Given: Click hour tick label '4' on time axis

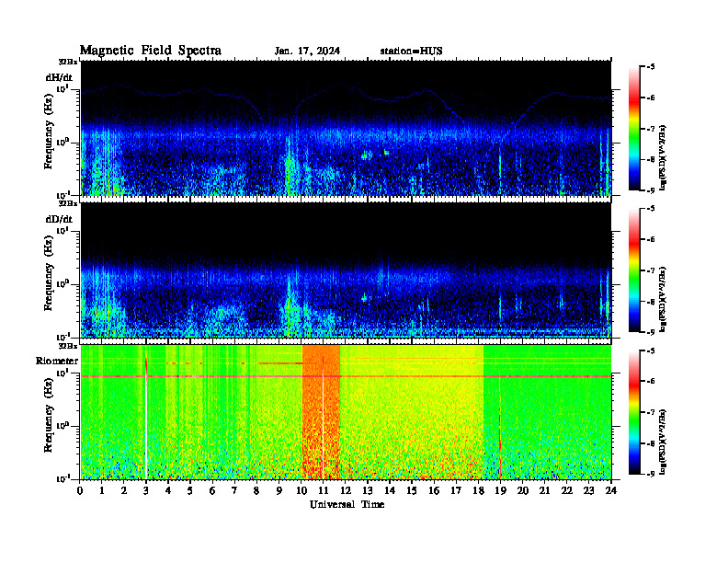Looking at the screenshot, I should click(168, 490).
